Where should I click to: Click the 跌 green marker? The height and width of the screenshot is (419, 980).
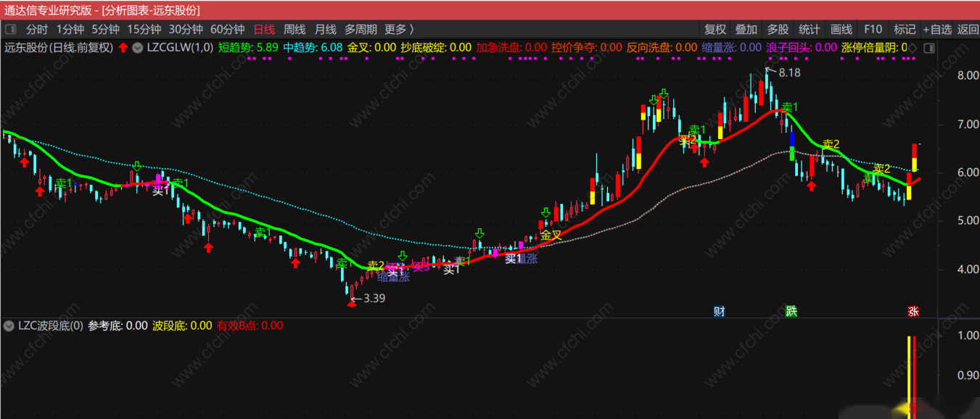coord(791,312)
